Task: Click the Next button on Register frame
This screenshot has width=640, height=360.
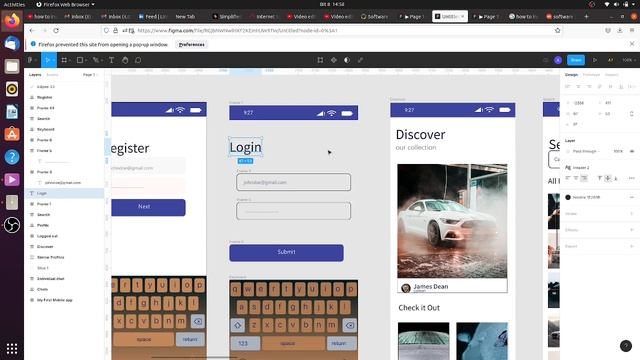Action: [x=148, y=207]
